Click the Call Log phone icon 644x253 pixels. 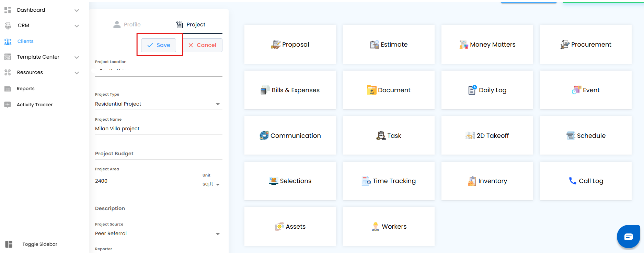pos(573,181)
